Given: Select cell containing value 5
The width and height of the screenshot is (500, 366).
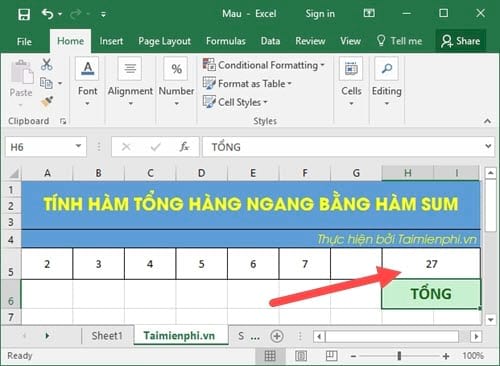Looking at the screenshot, I should coord(201,264).
